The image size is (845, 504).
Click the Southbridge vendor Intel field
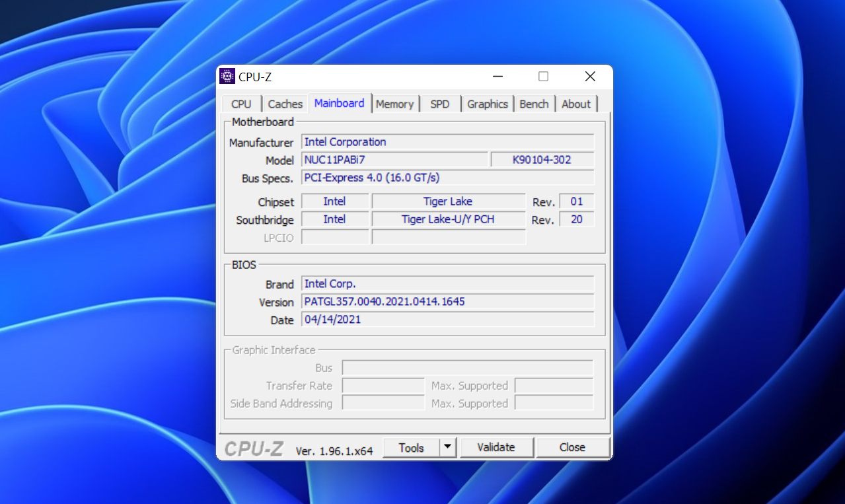click(335, 219)
